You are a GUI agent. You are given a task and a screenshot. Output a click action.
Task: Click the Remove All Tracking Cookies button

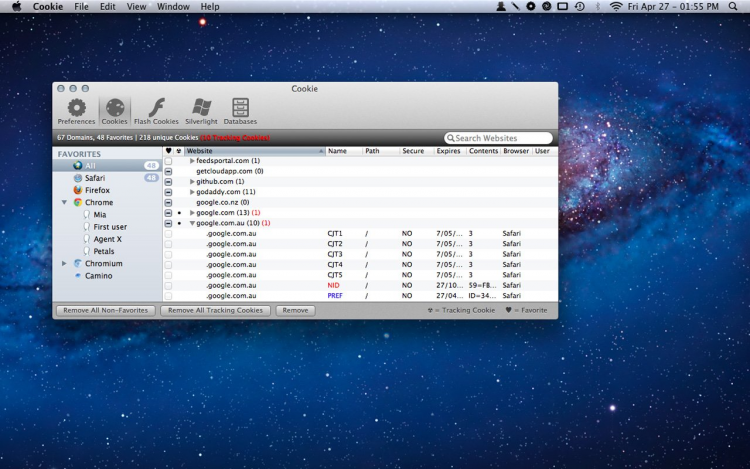click(x=216, y=311)
